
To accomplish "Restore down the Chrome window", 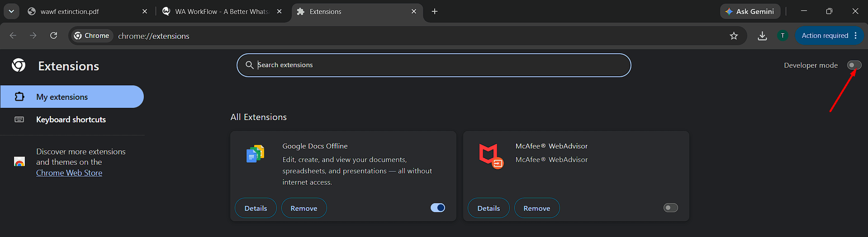I will pyautogui.click(x=829, y=11).
